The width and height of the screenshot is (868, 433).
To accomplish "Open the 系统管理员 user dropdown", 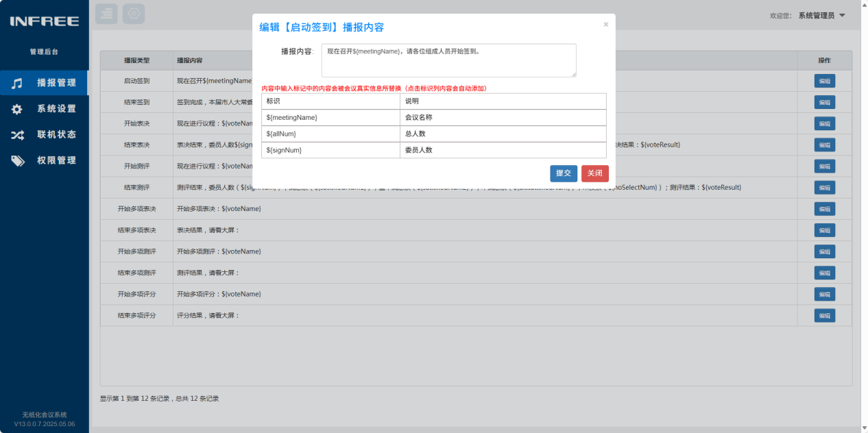I will click(821, 15).
